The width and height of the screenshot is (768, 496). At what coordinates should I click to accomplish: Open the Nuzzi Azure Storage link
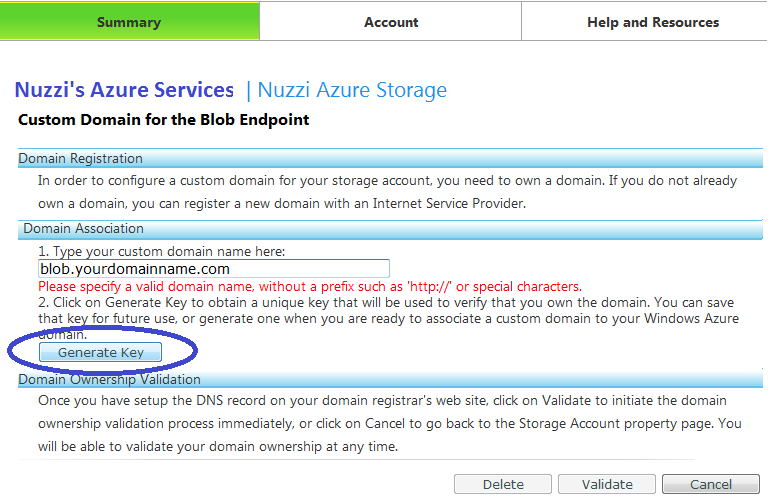point(352,90)
